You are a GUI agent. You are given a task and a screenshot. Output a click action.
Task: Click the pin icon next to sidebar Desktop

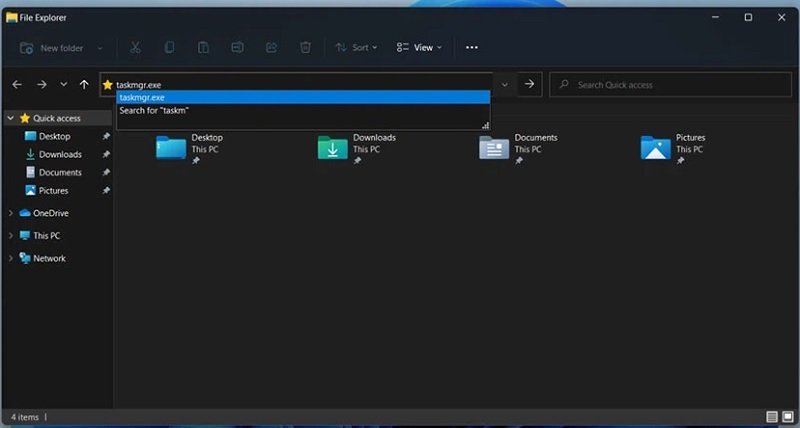(106, 136)
